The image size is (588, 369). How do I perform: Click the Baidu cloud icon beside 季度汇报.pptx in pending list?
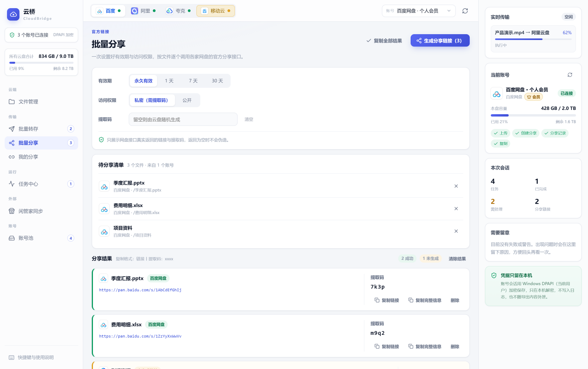104,186
